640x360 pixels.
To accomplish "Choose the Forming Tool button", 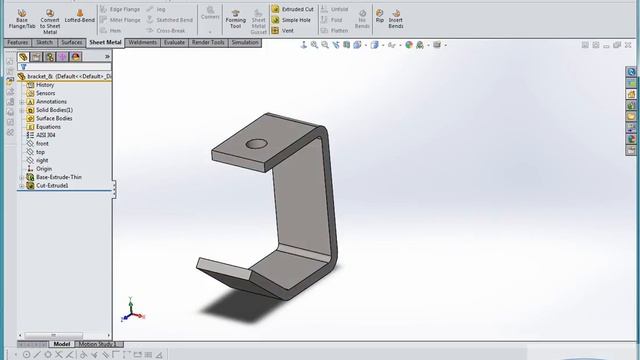I will click(x=236, y=19).
